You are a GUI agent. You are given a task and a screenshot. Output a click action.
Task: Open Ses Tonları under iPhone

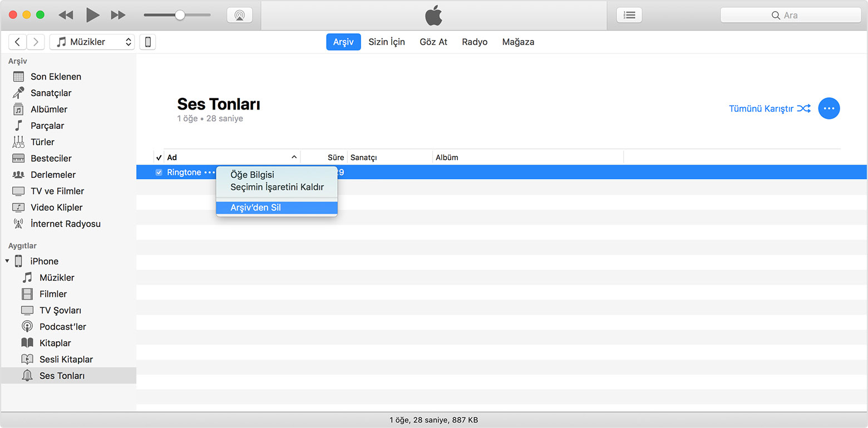pyautogui.click(x=62, y=376)
